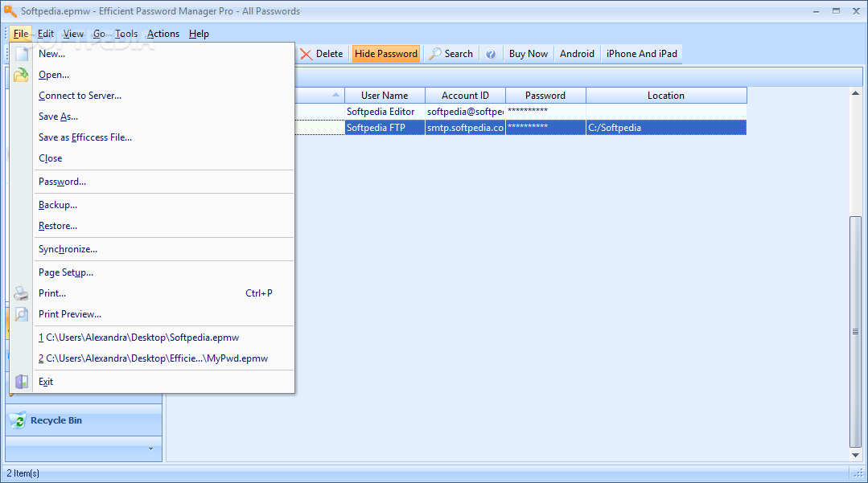This screenshot has width=868, height=483.
Task: Click the vertical scrollbar thumb
Action: (x=855, y=331)
